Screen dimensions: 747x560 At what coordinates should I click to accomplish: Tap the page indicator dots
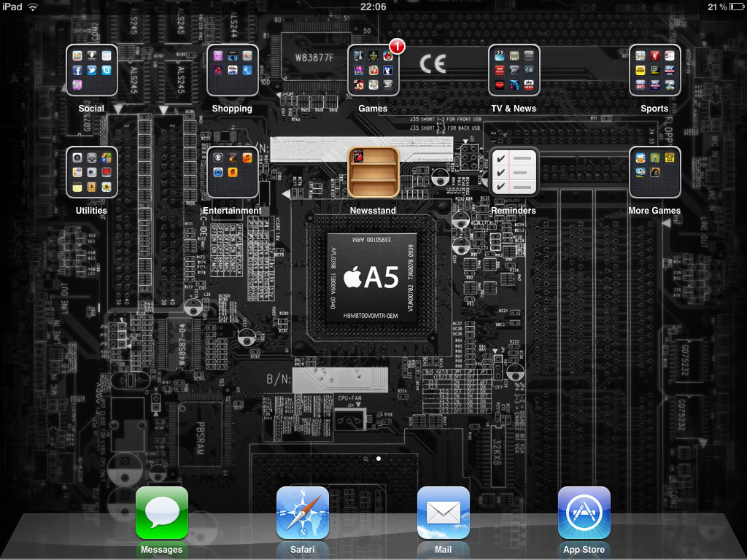pyautogui.click(x=373, y=459)
